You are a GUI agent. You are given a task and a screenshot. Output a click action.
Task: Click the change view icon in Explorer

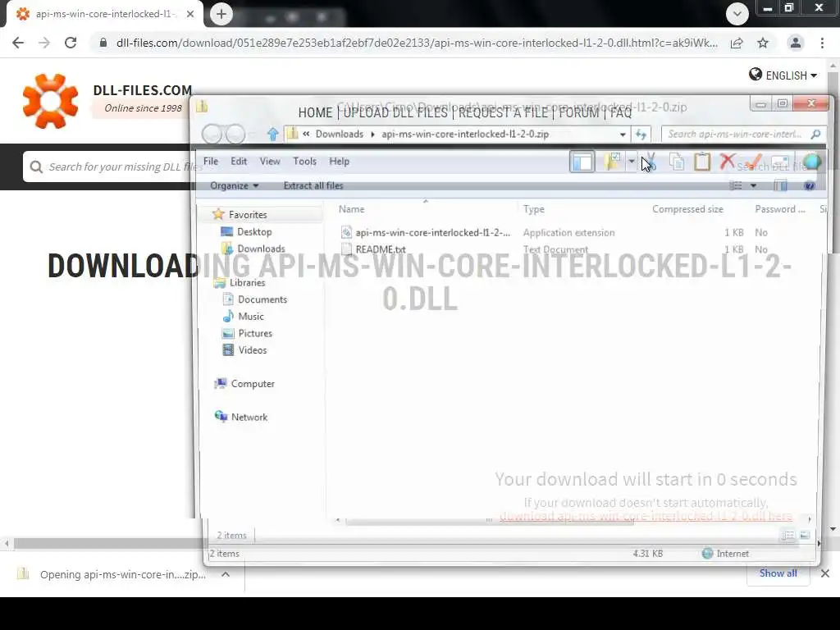(x=736, y=185)
